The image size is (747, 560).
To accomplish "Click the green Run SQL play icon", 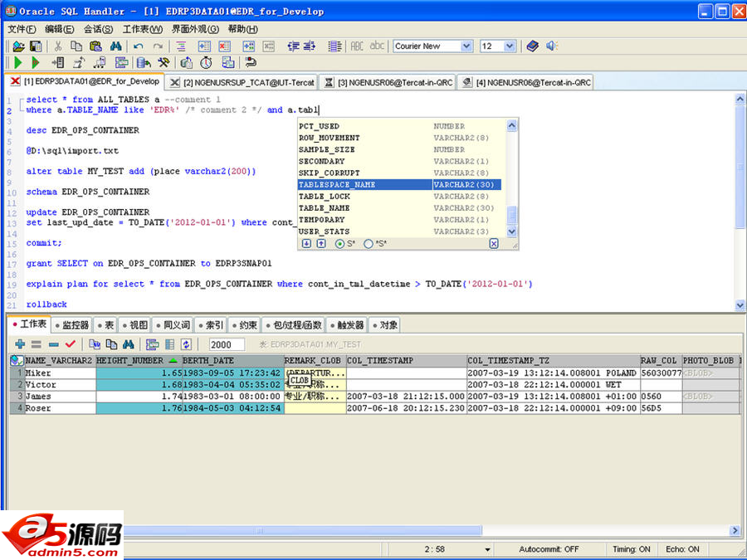I will click(x=18, y=63).
